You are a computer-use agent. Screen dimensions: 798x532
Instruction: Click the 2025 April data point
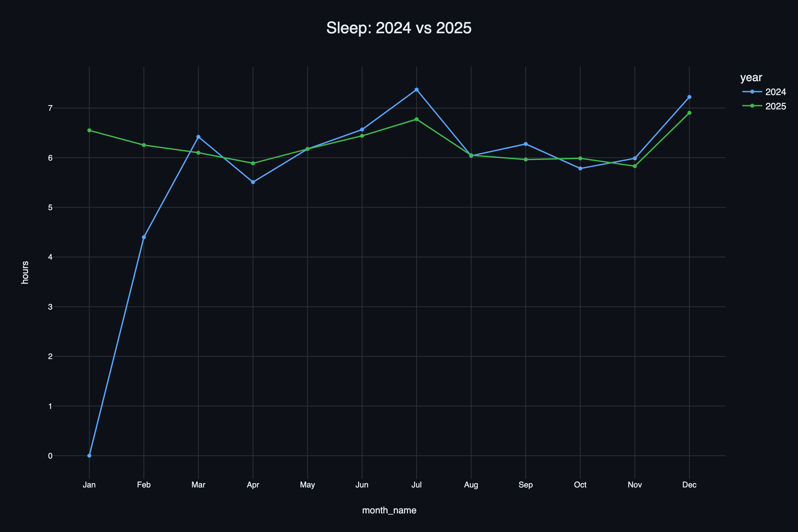tap(253, 164)
